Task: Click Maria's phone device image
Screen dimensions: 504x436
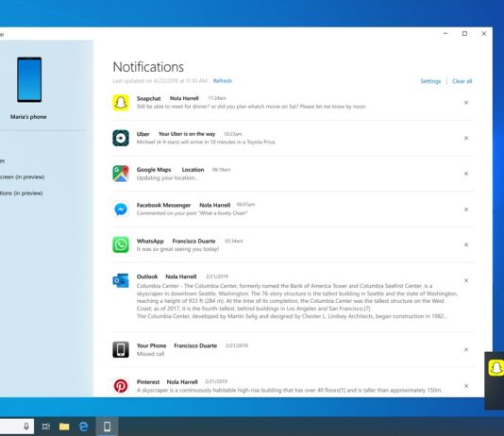Action: click(29, 79)
